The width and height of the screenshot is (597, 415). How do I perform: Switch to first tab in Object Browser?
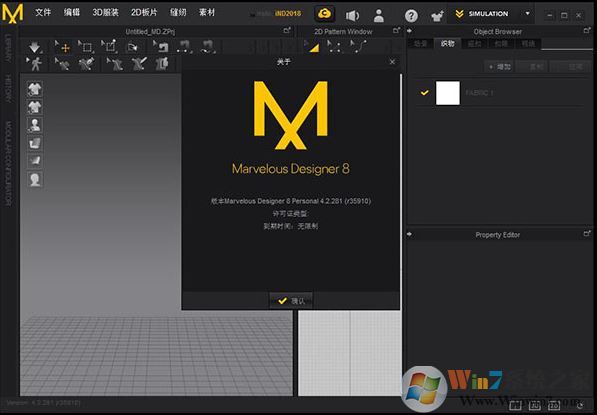420,44
